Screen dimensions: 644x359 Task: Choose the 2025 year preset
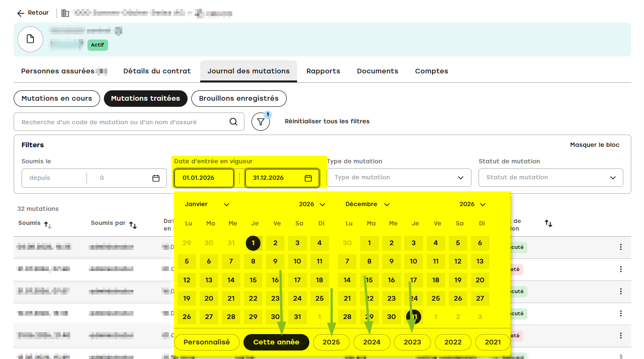click(x=331, y=342)
